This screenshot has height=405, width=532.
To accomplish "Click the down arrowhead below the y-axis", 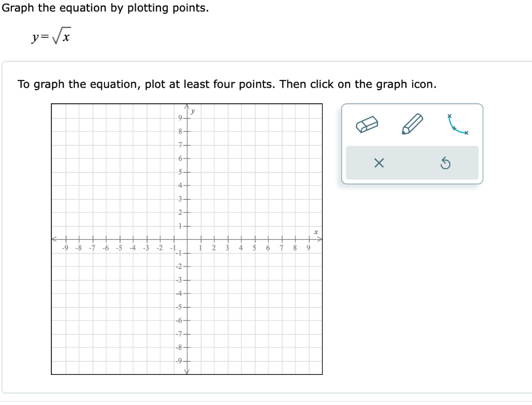I will coord(187,372).
